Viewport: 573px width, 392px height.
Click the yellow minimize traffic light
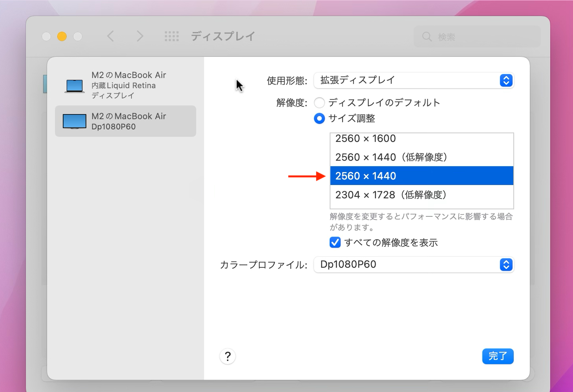(x=62, y=36)
